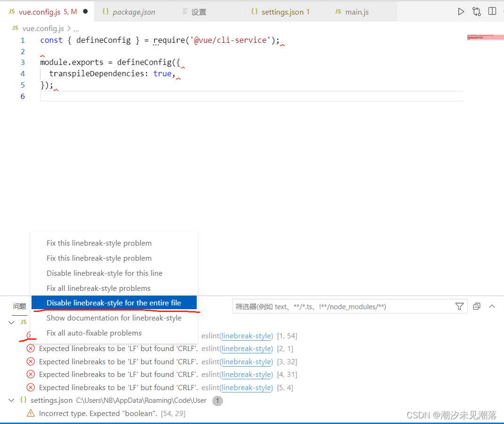Click the JS language icon on vue.config.js tab

pos(11,11)
